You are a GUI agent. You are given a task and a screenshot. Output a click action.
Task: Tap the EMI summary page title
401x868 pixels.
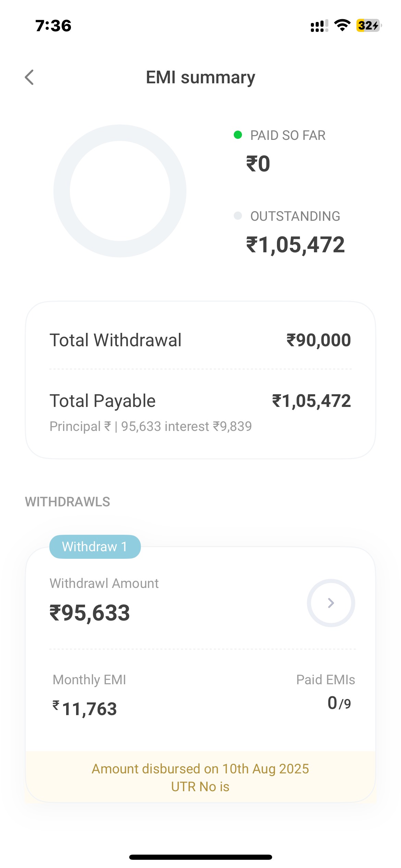[x=200, y=77]
